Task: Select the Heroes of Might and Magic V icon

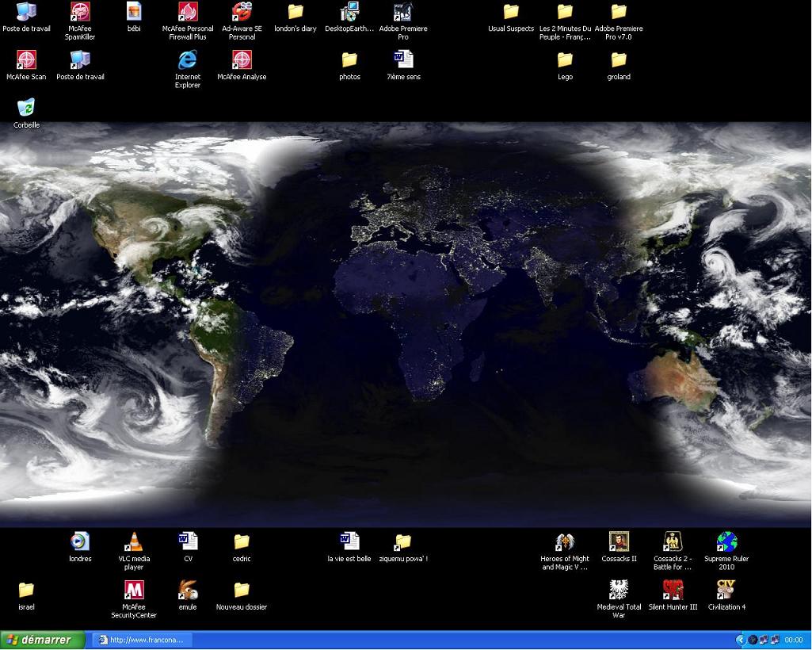Action: pos(565,542)
